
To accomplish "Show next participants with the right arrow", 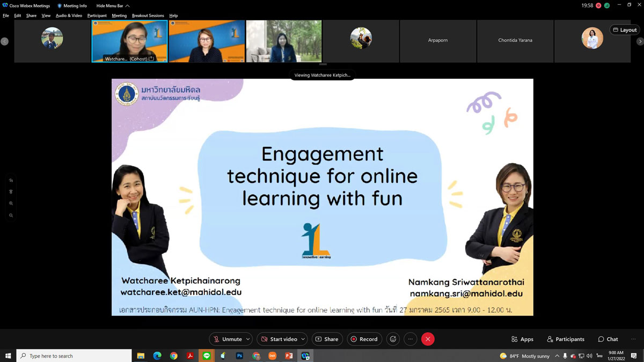I will [x=640, y=41].
